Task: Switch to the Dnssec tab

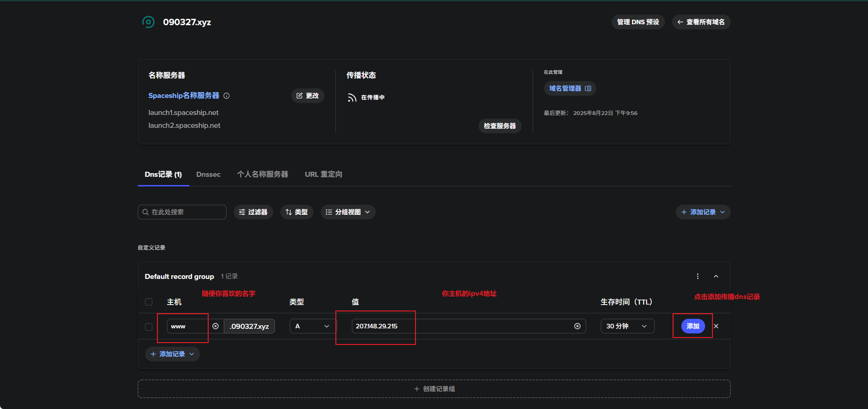Action: [x=208, y=175]
